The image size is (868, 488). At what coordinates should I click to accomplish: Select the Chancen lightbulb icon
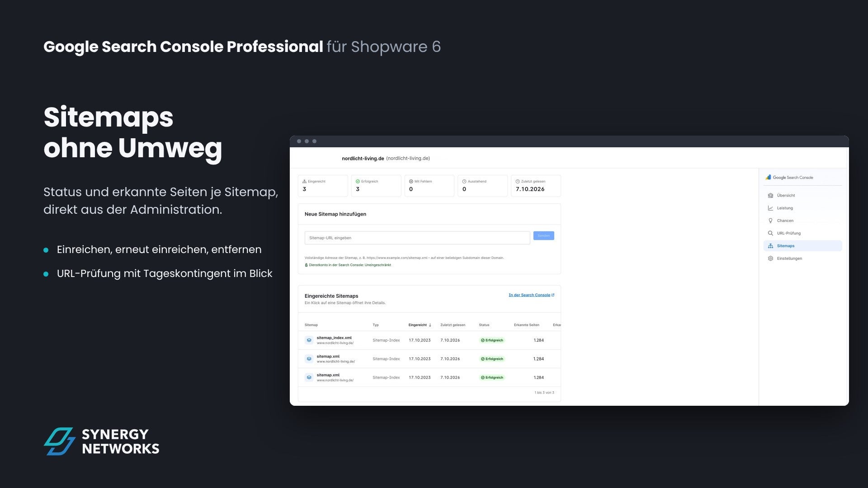pos(770,221)
